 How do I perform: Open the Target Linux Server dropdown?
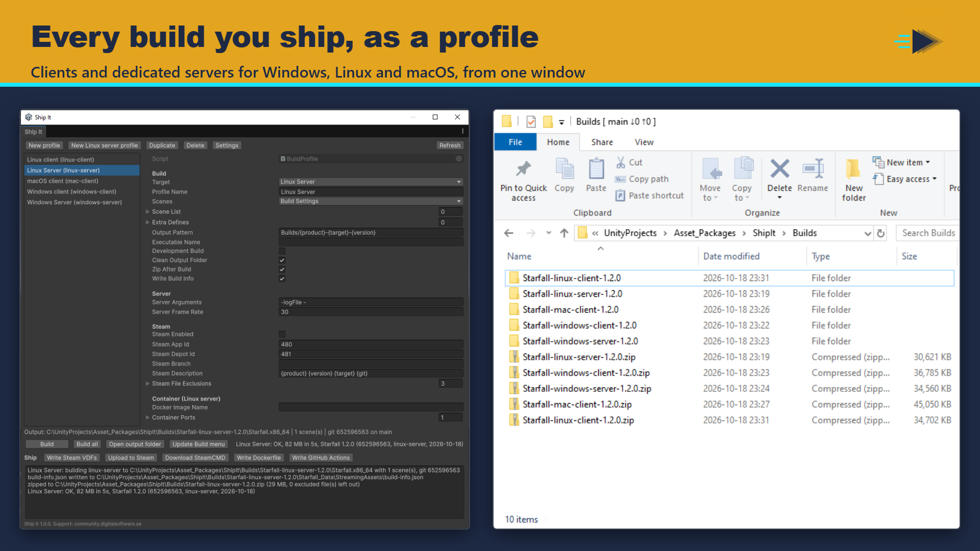[371, 182]
